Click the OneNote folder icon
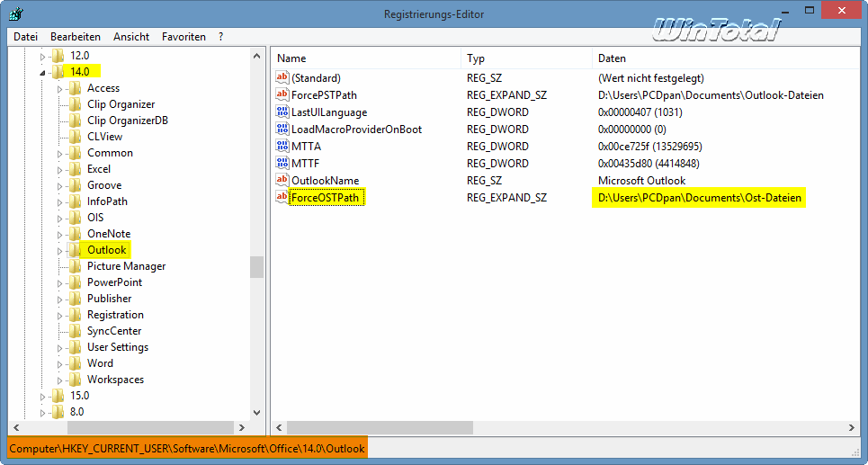The width and height of the screenshot is (868, 465). 76,234
